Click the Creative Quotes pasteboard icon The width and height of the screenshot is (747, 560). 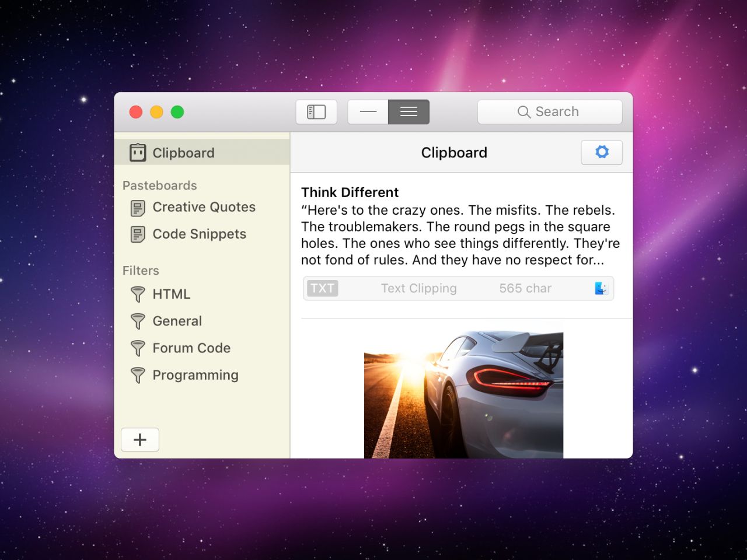(138, 208)
